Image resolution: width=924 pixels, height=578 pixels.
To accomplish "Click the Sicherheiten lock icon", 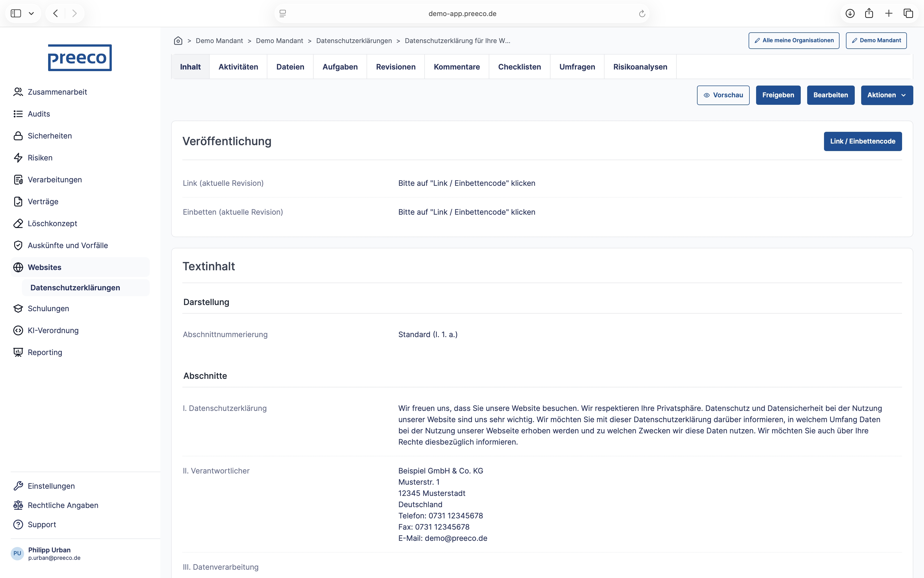I will tap(18, 136).
